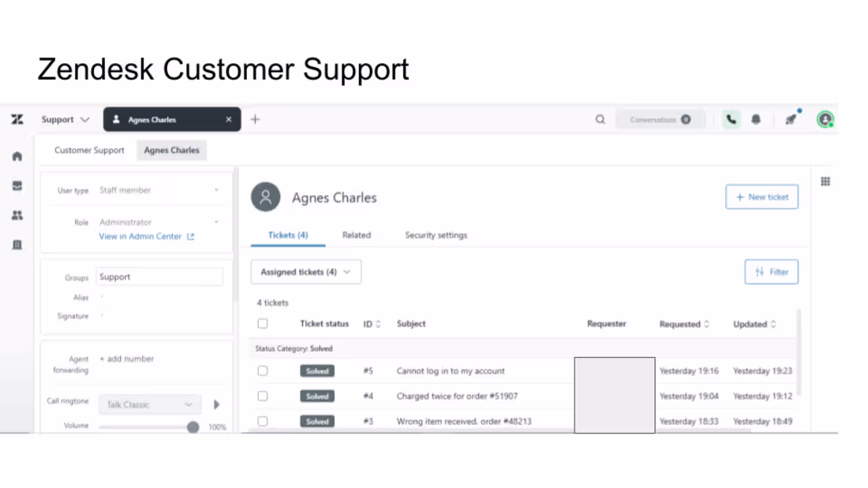Screen dimensions: 868x488
Task: Click the Agnes Charles profile avatar
Action: tap(266, 197)
